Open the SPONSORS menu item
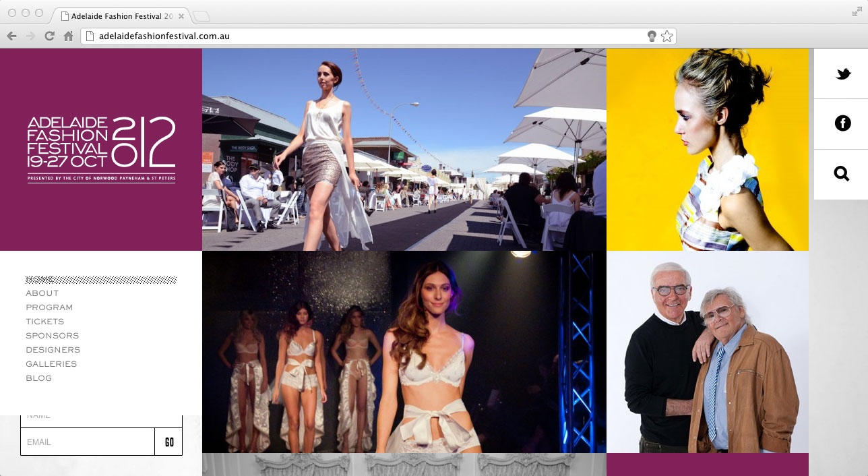The height and width of the screenshot is (476, 868). point(52,336)
